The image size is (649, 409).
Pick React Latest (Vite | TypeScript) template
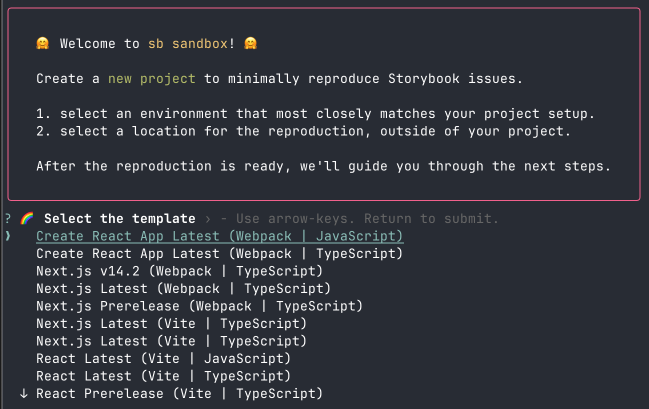pyautogui.click(x=163, y=376)
